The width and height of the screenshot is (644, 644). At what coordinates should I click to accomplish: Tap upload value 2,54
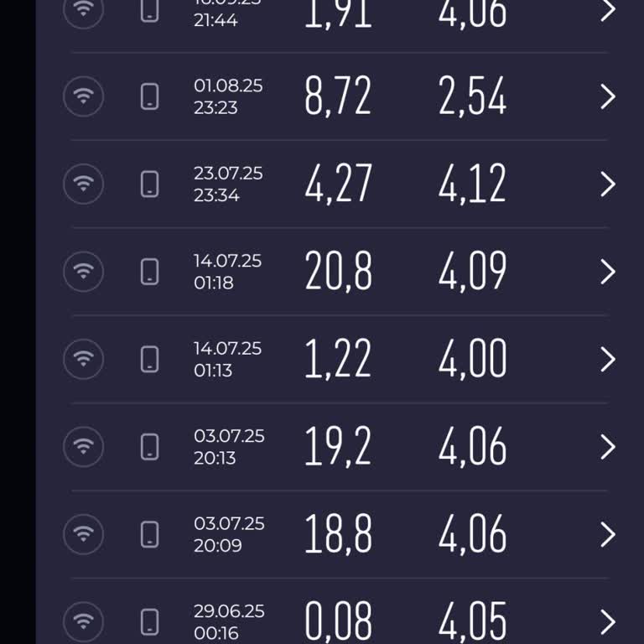tap(472, 96)
